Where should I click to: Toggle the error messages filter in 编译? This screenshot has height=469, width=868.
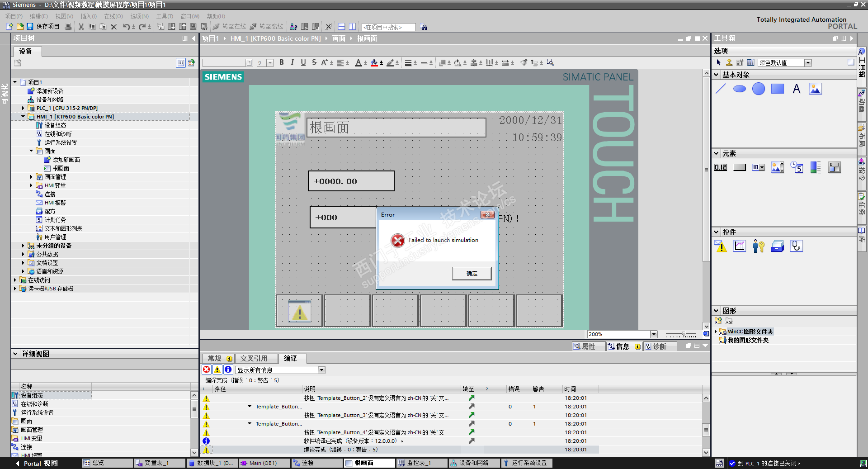[x=207, y=370]
